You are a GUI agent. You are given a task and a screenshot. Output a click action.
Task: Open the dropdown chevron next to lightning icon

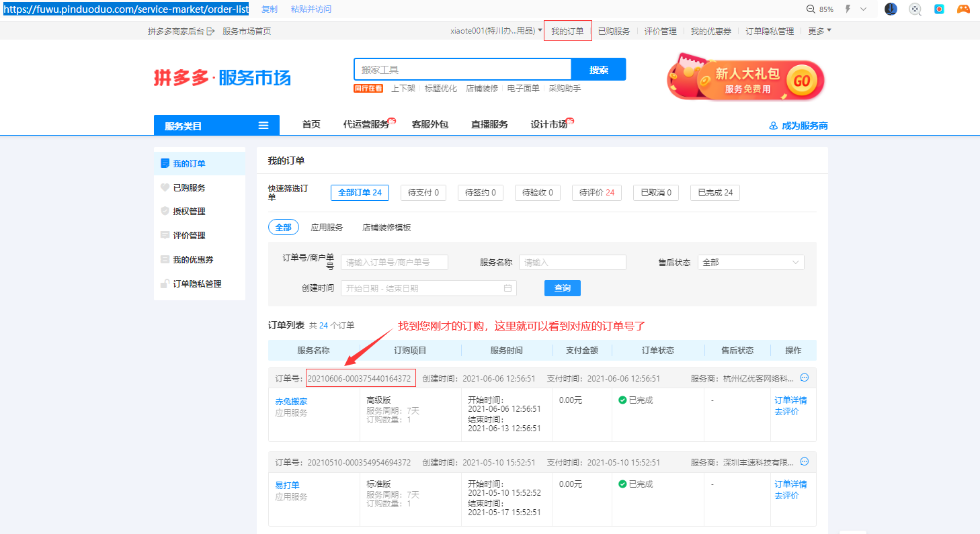pos(864,9)
